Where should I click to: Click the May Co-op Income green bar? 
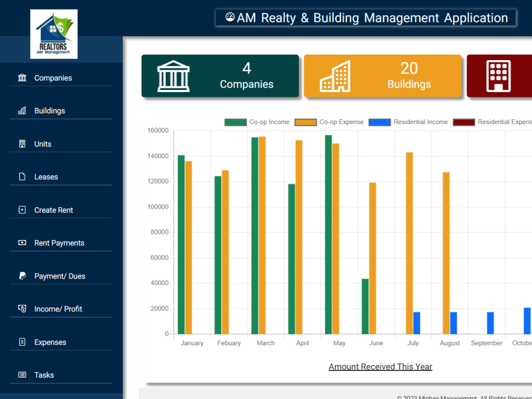(328, 235)
